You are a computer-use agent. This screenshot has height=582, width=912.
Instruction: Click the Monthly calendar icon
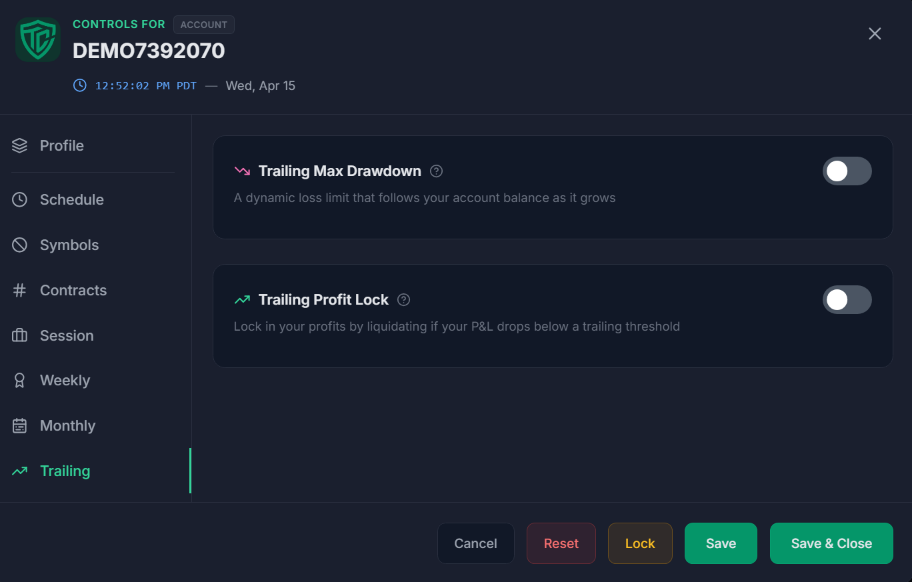click(21, 425)
